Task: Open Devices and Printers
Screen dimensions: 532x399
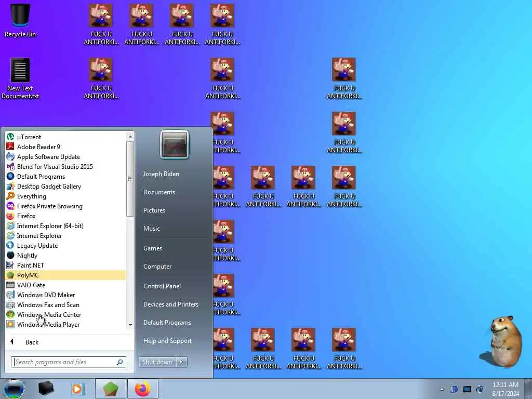Action: coord(171,304)
